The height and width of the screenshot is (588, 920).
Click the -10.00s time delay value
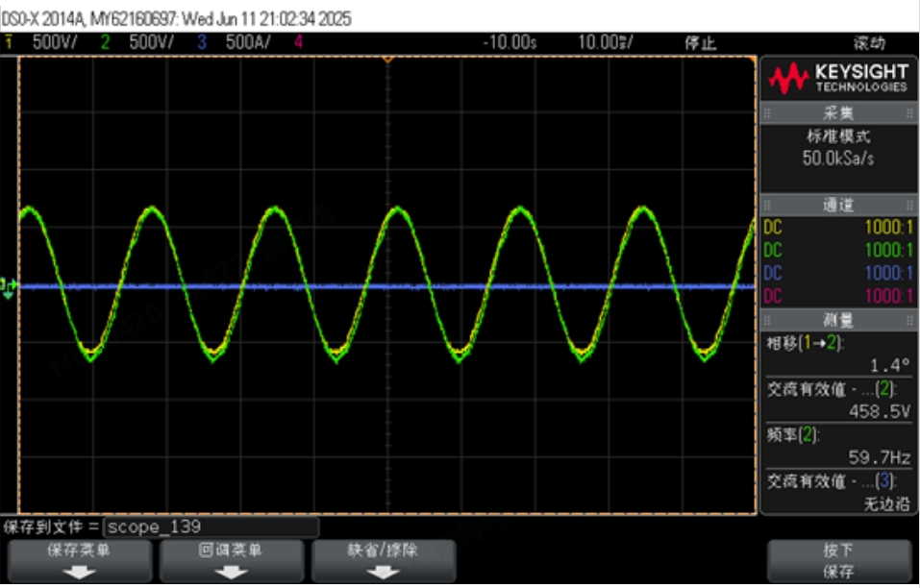pos(510,42)
